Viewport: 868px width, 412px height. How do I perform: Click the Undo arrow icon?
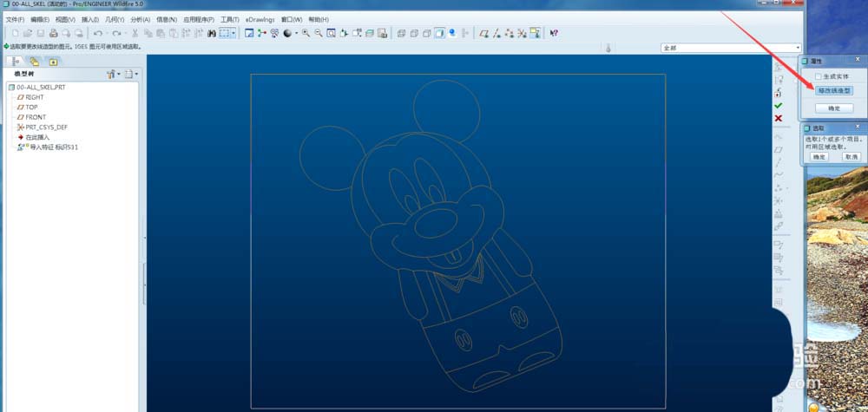[98, 33]
